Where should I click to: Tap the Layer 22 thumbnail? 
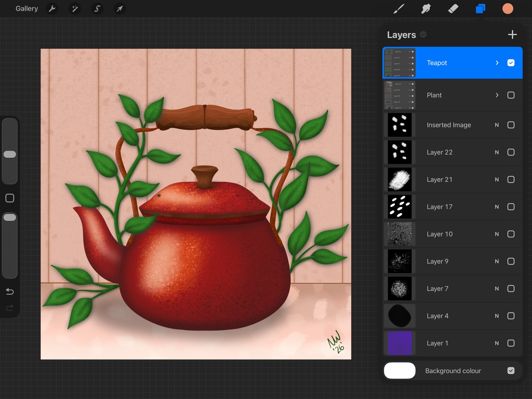(x=400, y=152)
